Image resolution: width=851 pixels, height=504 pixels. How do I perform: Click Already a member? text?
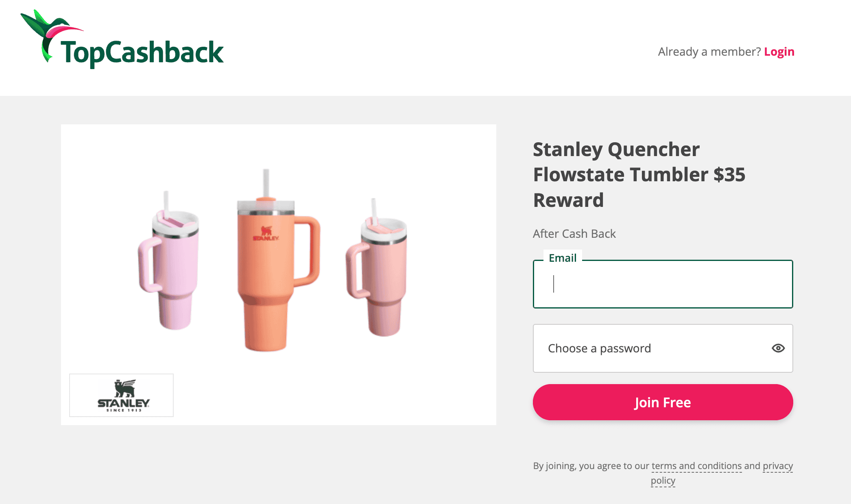tap(709, 52)
